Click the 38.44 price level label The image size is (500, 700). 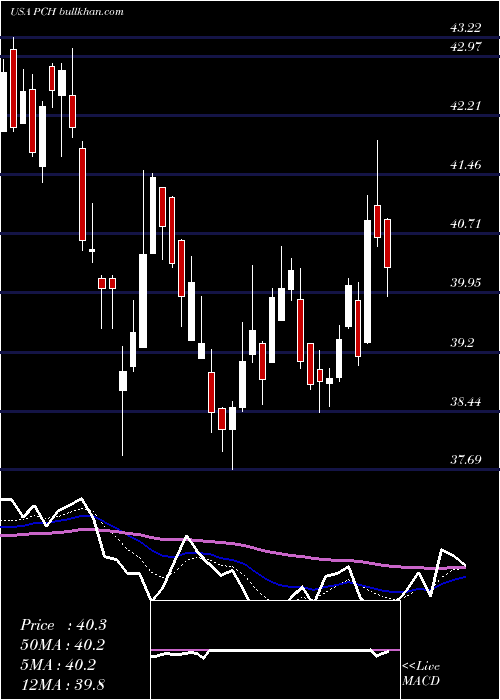point(466,401)
